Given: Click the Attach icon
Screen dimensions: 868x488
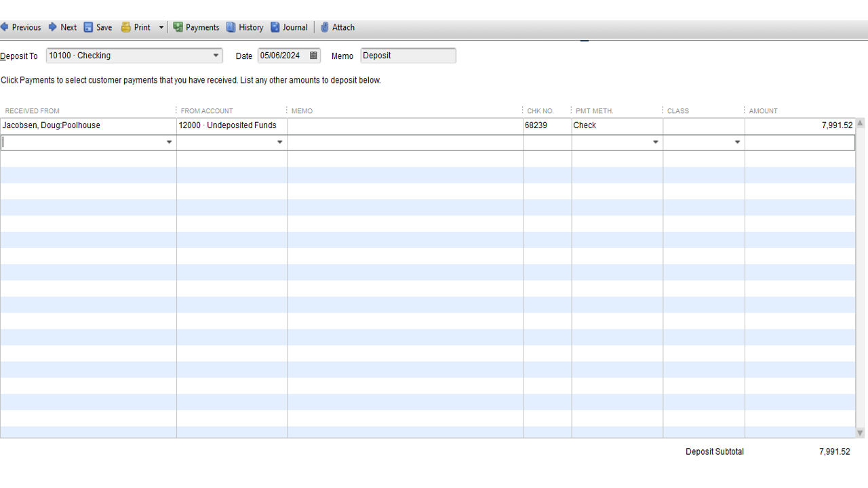Looking at the screenshot, I should point(326,27).
